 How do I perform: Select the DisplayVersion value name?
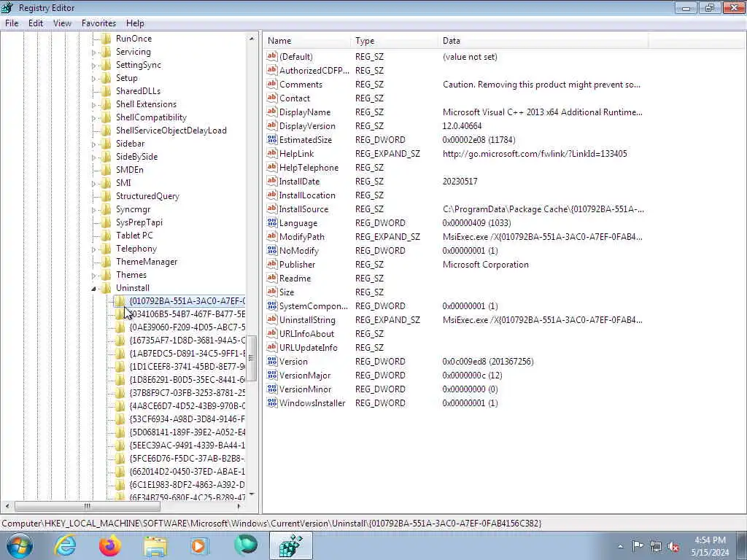[307, 125]
